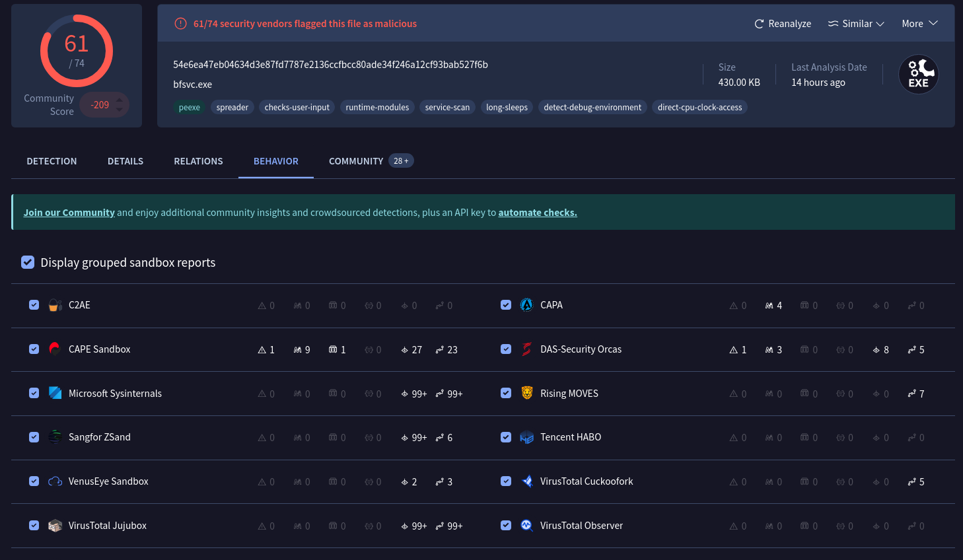Click the service-scan tag
The height and width of the screenshot is (560, 963).
pyautogui.click(x=447, y=107)
